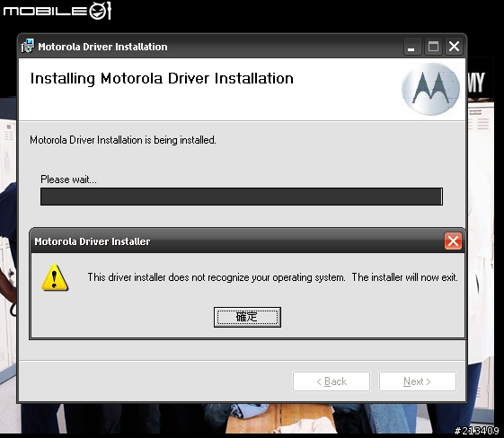Close the Motorola Driver Installer error dialog
Screen dimensions: 504x438
[453, 241]
